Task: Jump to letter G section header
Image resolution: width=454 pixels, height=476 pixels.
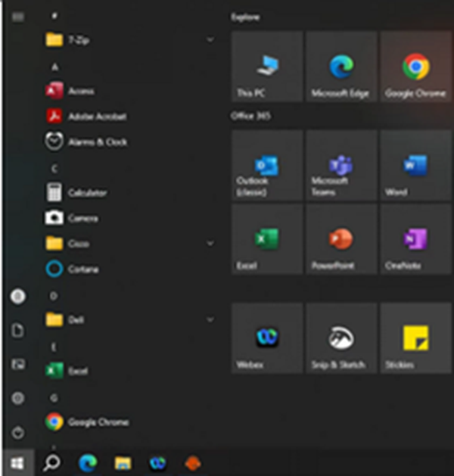Action: pos(54,398)
